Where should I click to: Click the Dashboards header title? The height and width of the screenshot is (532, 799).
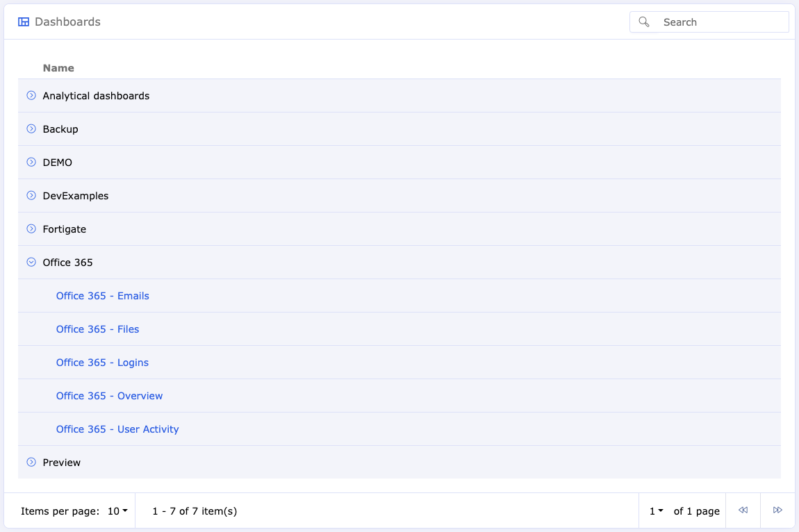67,22
